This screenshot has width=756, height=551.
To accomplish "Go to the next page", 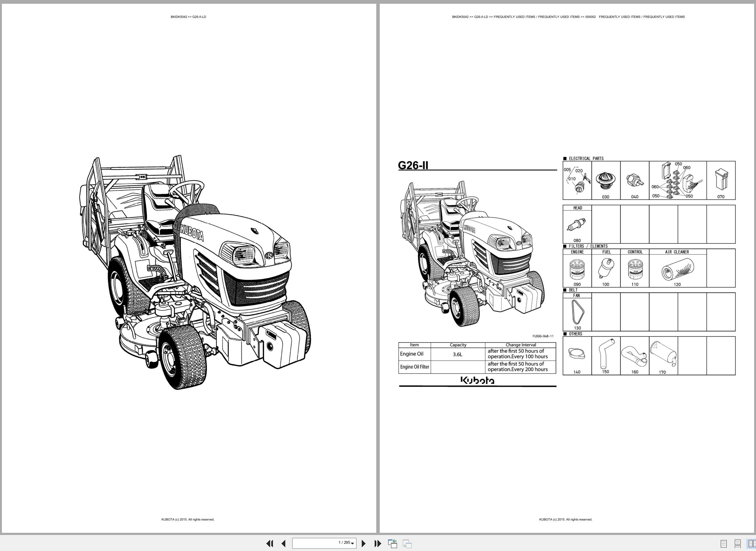I will pos(364,543).
